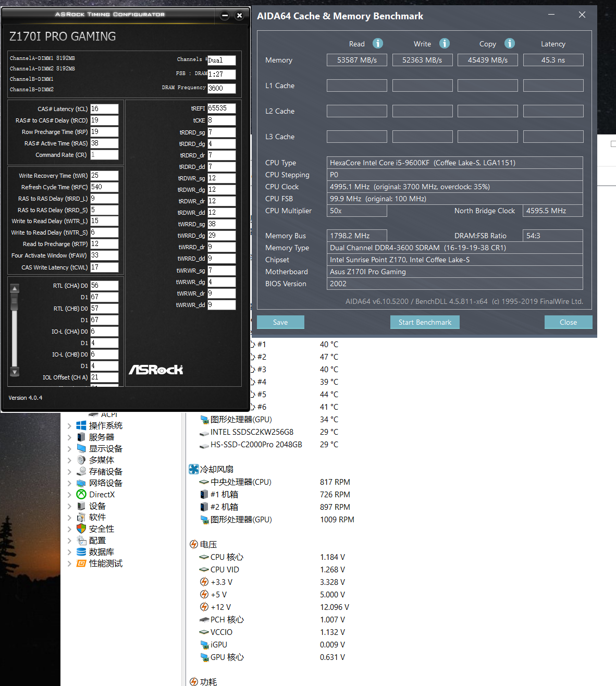
Task: Click the 冷却风扇 cooling fan icon
Action: (194, 469)
